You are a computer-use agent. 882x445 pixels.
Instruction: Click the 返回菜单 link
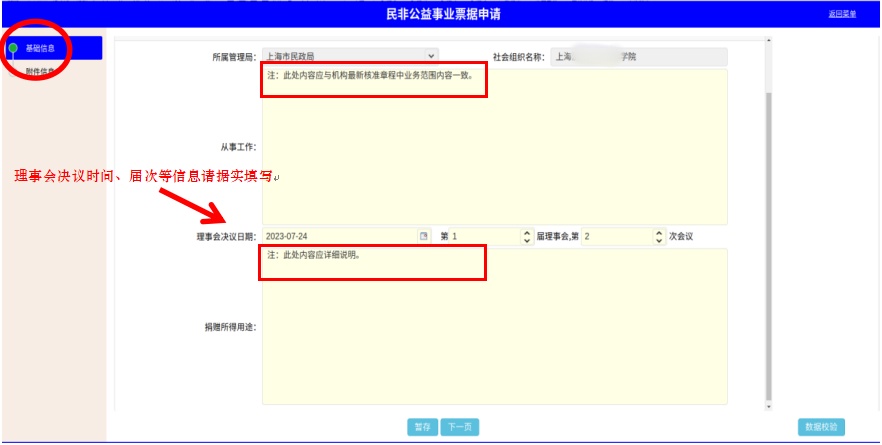842,15
